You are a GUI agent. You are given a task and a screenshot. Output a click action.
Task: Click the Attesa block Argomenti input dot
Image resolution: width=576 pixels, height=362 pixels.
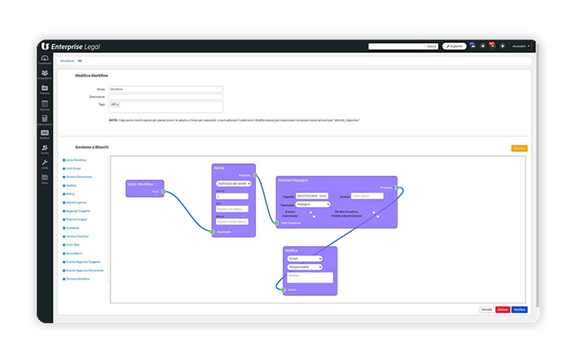212,232
